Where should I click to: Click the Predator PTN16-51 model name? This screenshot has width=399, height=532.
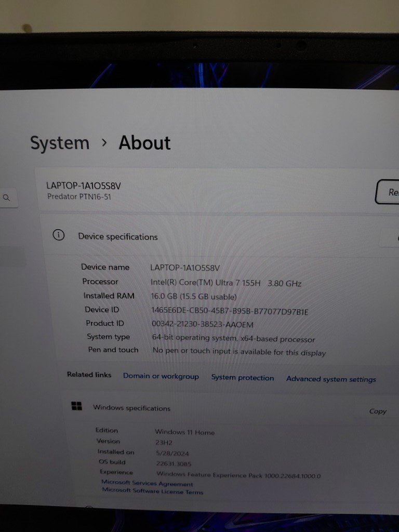79,197
